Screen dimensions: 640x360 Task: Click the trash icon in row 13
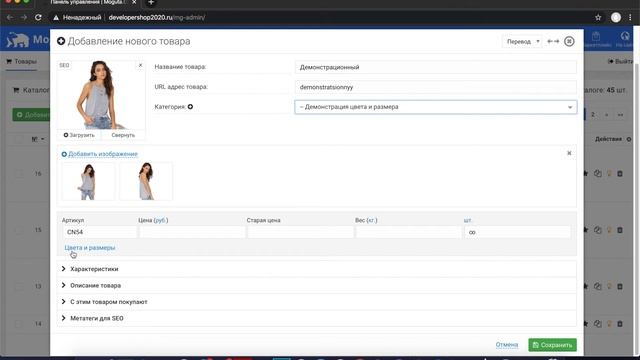[x=620, y=286]
